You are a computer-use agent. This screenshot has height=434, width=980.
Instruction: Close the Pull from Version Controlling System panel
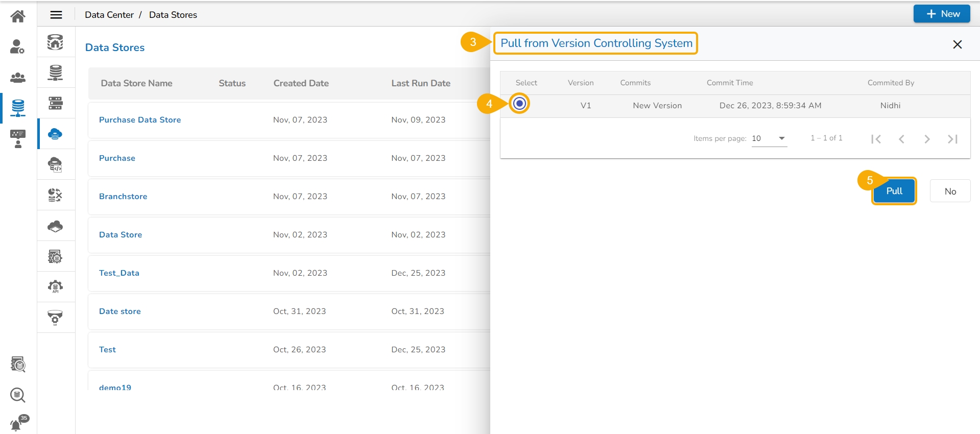[x=958, y=44]
